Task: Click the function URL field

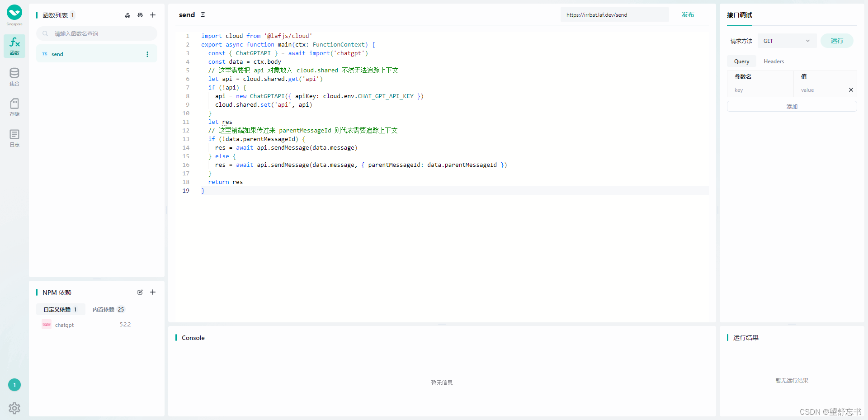Action: tap(614, 14)
